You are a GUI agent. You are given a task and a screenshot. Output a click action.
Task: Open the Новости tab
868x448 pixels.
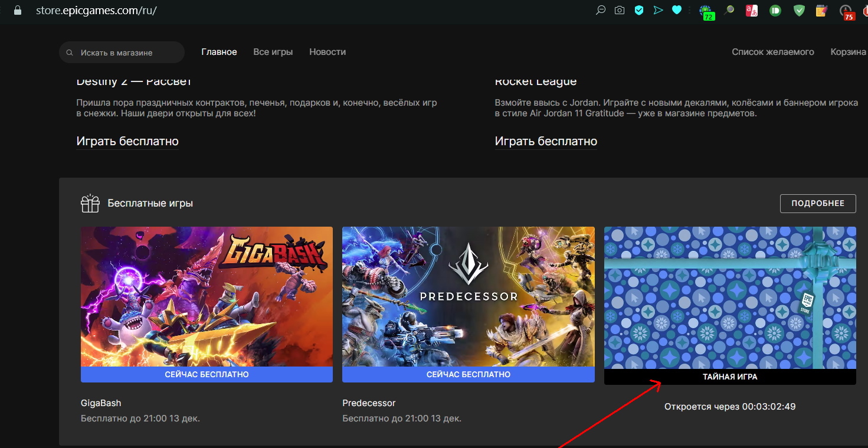click(x=327, y=52)
